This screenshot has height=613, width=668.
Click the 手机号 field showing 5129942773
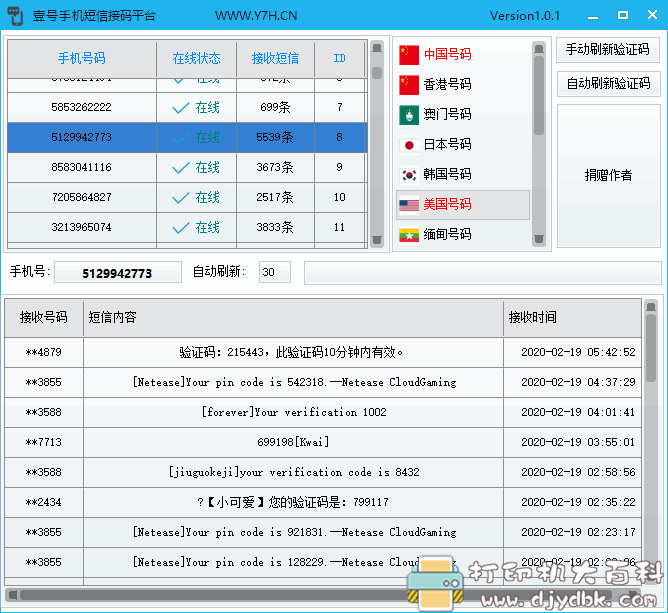(x=118, y=273)
